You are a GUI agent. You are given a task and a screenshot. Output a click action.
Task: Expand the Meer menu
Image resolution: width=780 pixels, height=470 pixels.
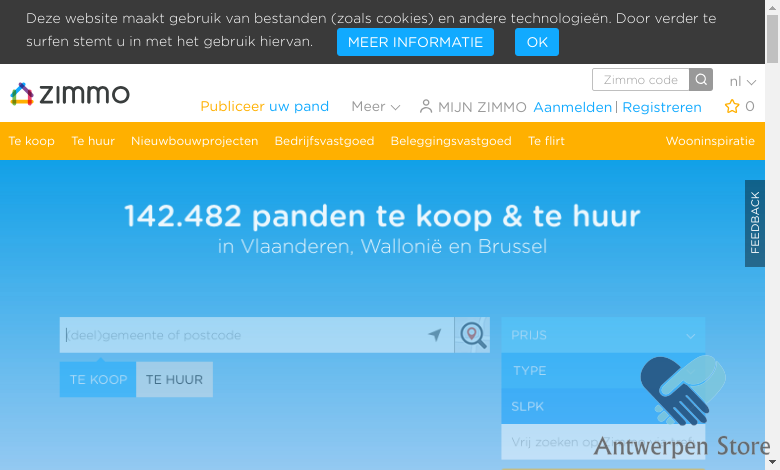[x=376, y=106]
